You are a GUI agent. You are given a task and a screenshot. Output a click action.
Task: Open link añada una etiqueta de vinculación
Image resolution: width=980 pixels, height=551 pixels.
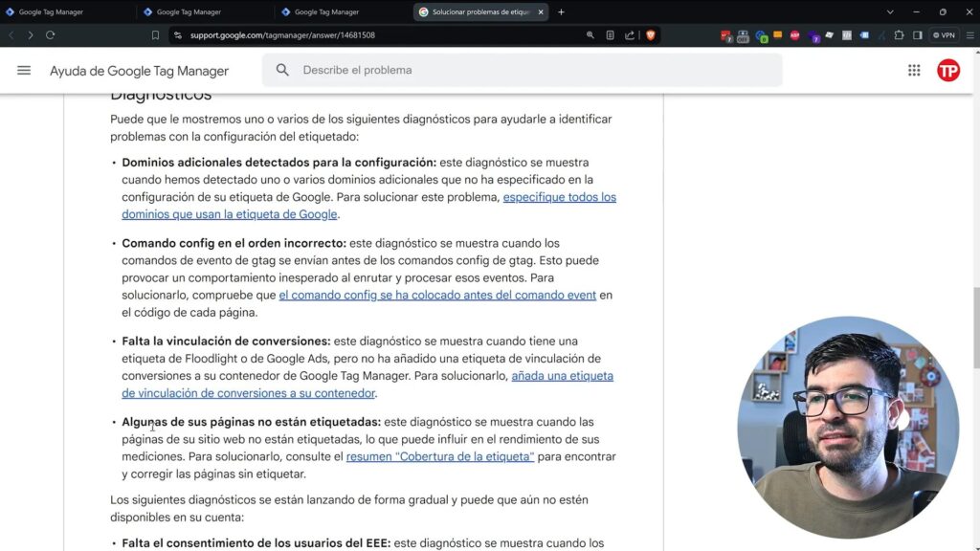tap(367, 385)
